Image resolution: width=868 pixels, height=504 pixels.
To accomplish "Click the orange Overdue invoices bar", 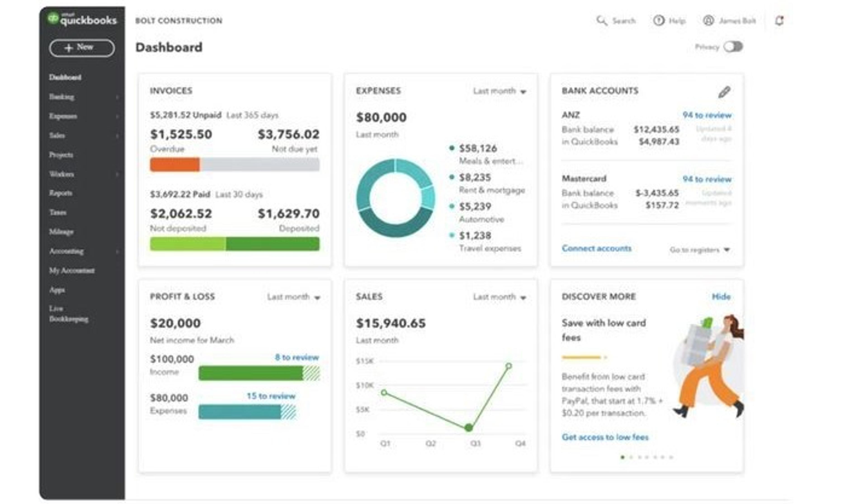I will click(175, 165).
